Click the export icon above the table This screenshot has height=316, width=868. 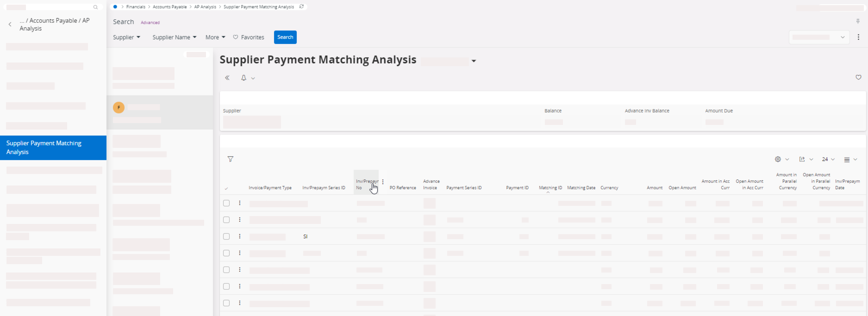(x=802, y=159)
